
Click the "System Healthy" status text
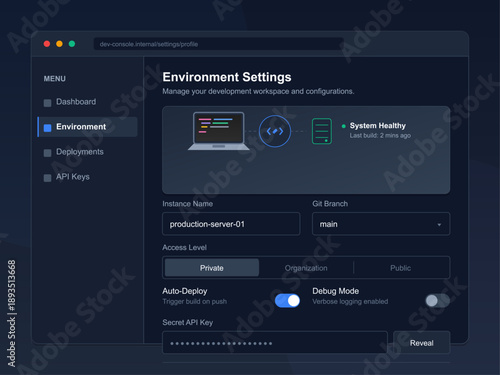[378, 126]
